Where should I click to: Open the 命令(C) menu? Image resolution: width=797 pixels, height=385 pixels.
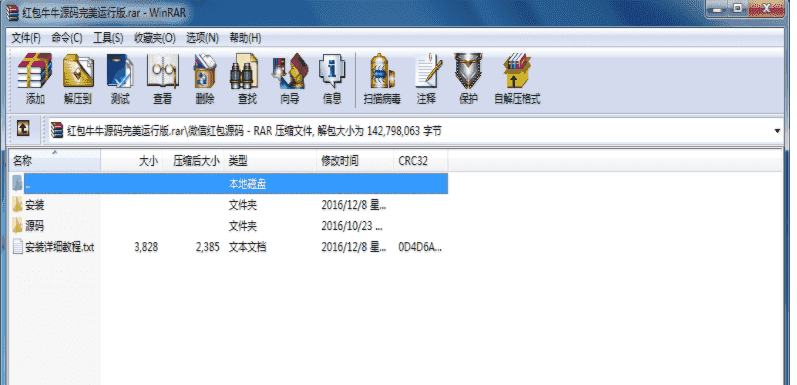point(67,38)
